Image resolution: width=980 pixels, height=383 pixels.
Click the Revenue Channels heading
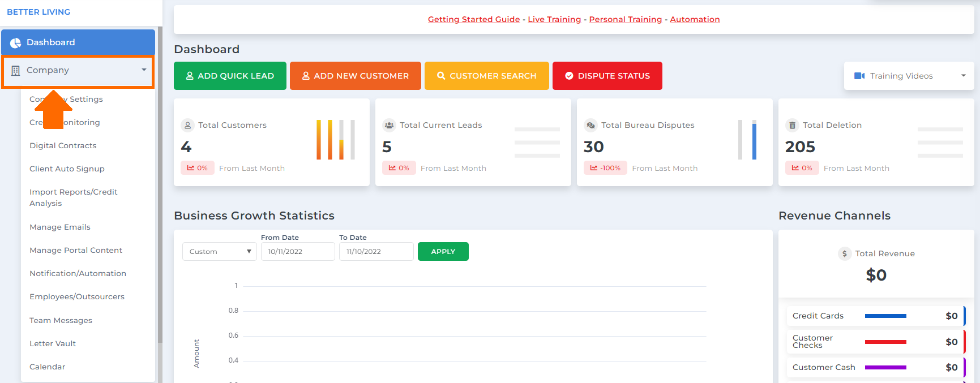point(835,216)
